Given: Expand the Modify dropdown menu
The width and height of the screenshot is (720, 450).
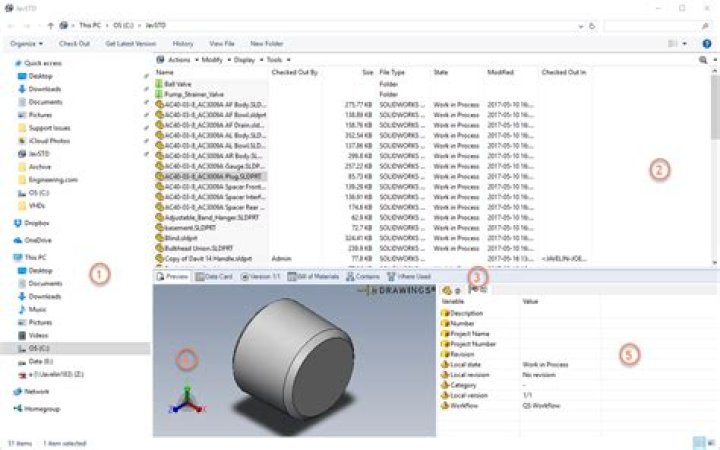Looking at the screenshot, I should click(214, 60).
